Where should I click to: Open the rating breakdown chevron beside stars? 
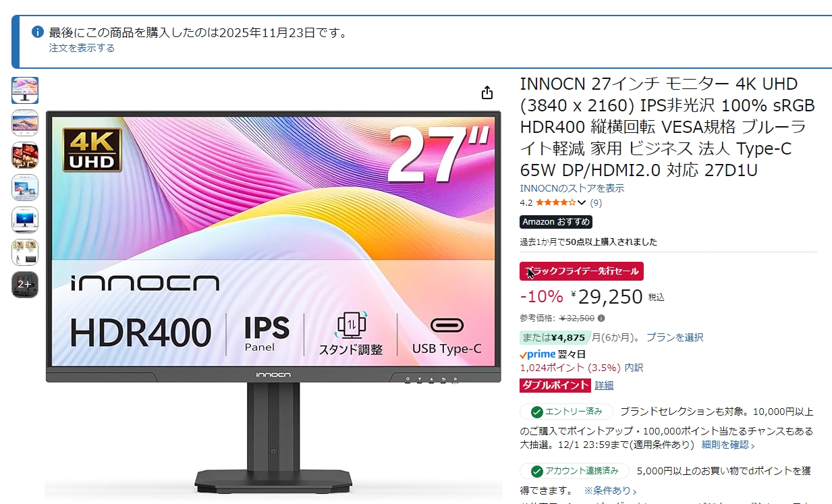[582, 202]
